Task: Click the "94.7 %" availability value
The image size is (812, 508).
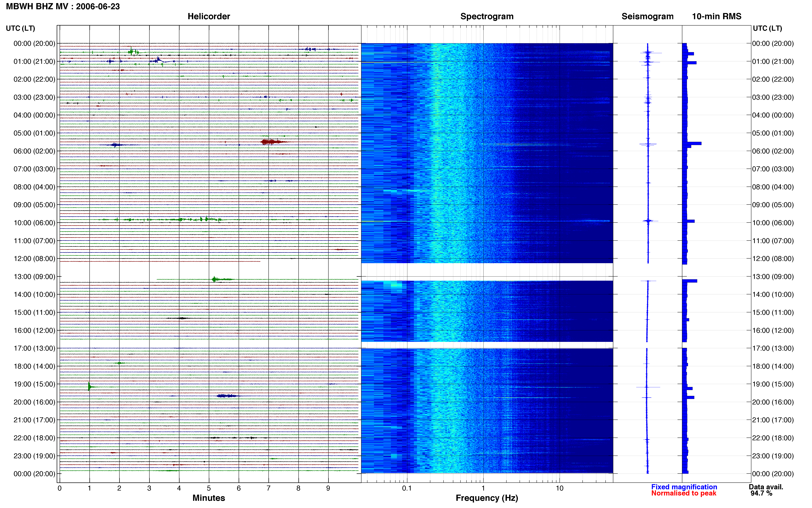Action: pos(761,493)
